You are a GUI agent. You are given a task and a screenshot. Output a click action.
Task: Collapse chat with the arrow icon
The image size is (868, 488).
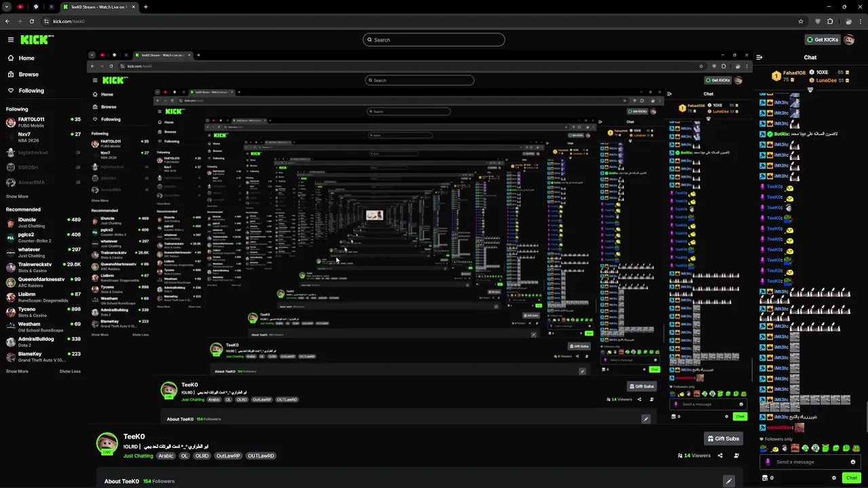[x=759, y=58]
